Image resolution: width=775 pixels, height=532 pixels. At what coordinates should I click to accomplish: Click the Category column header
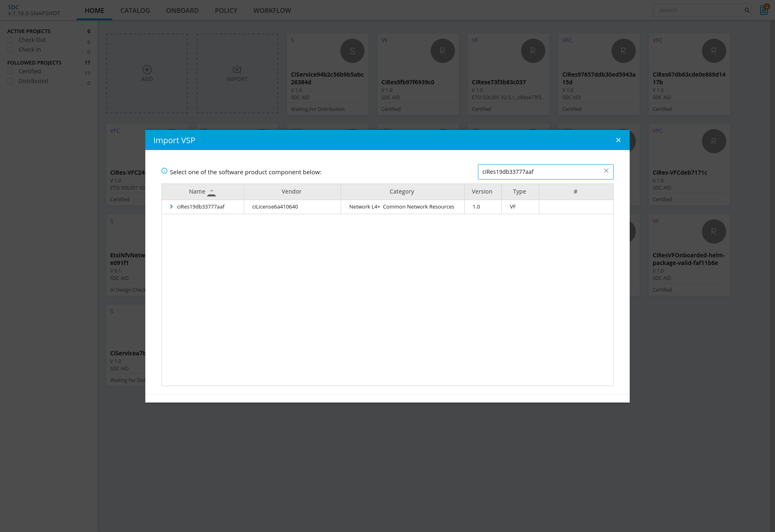pyautogui.click(x=402, y=192)
